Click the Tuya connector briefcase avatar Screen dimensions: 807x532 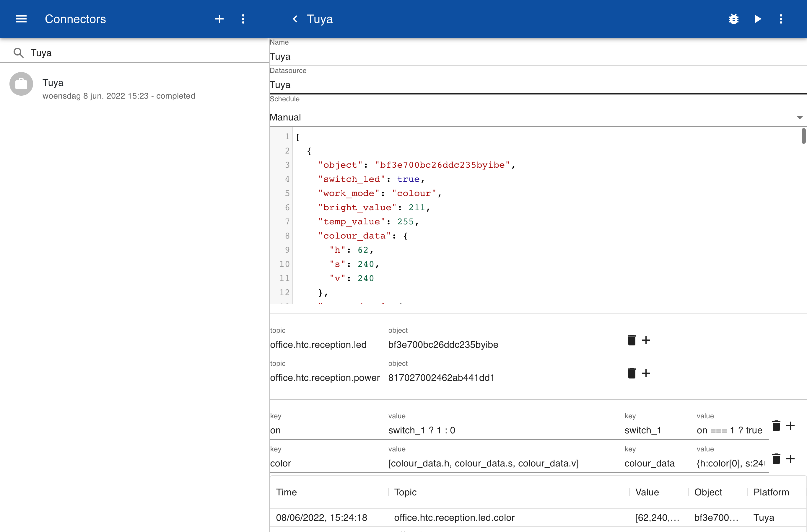pos(21,84)
